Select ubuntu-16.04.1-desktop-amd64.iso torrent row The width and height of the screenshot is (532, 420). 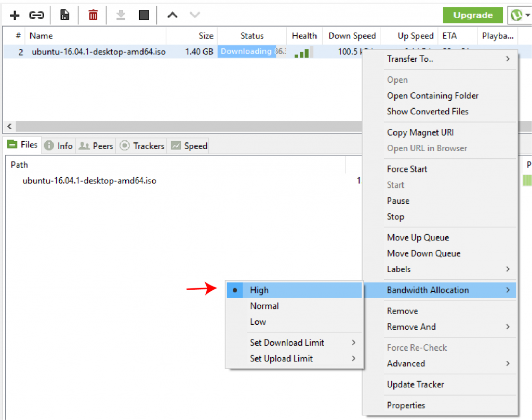(98, 52)
